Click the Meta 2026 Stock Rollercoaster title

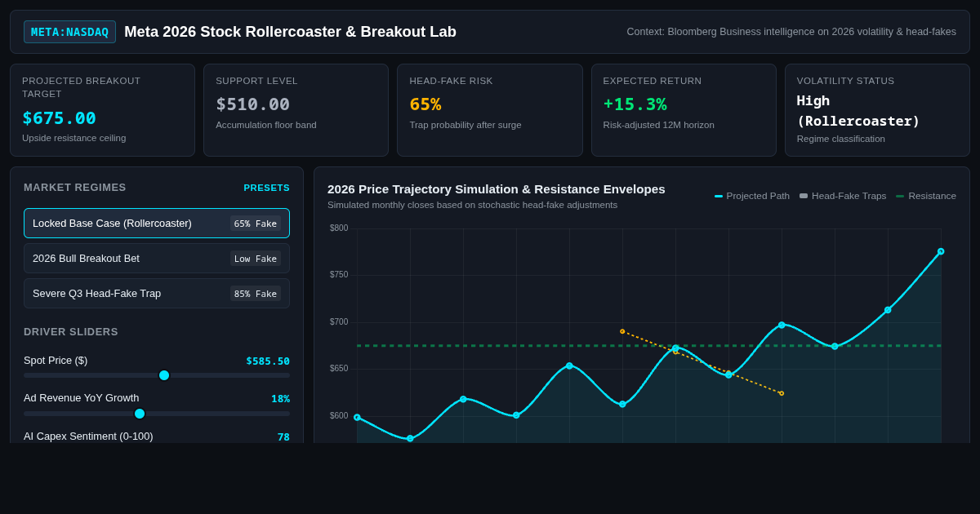tap(290, 32)
